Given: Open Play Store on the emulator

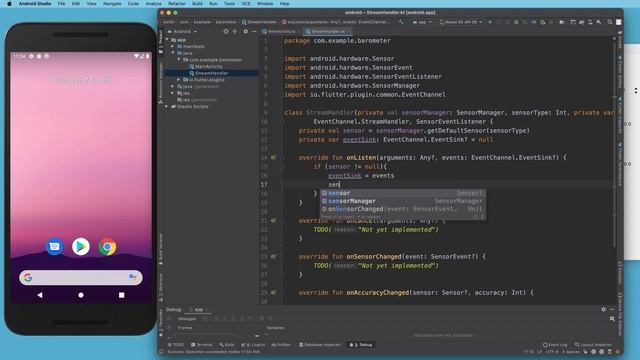Looking at the screenshot, I should point(81,247).
